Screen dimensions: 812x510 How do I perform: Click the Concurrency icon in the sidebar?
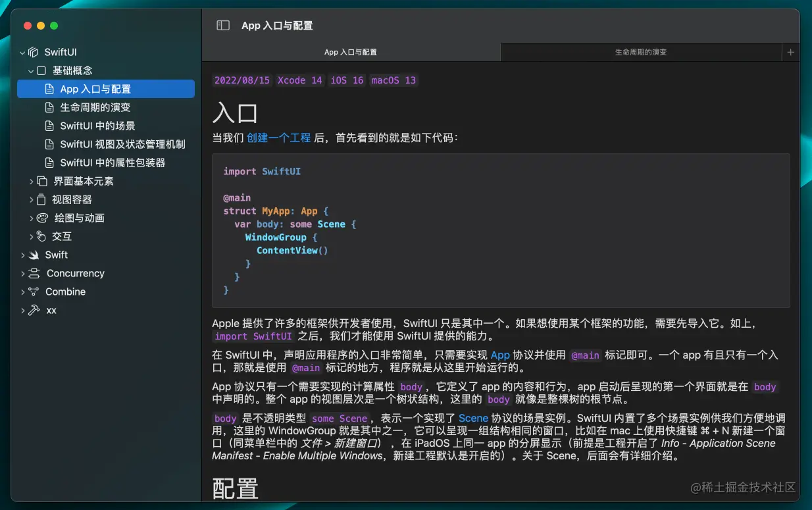tap(35, 273)
